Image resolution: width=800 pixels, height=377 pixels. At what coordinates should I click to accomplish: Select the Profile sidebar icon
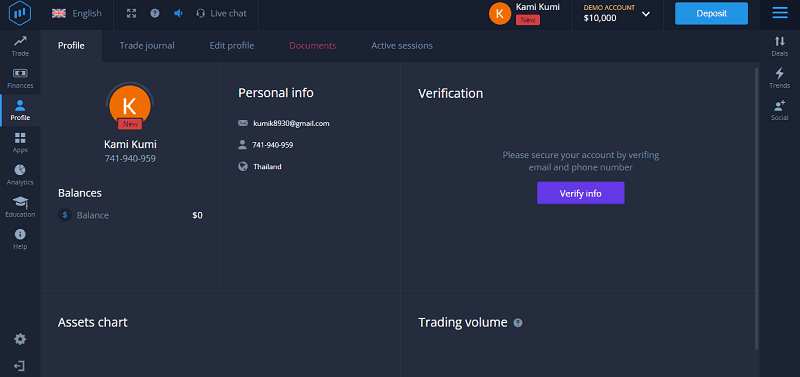(20, 110)
